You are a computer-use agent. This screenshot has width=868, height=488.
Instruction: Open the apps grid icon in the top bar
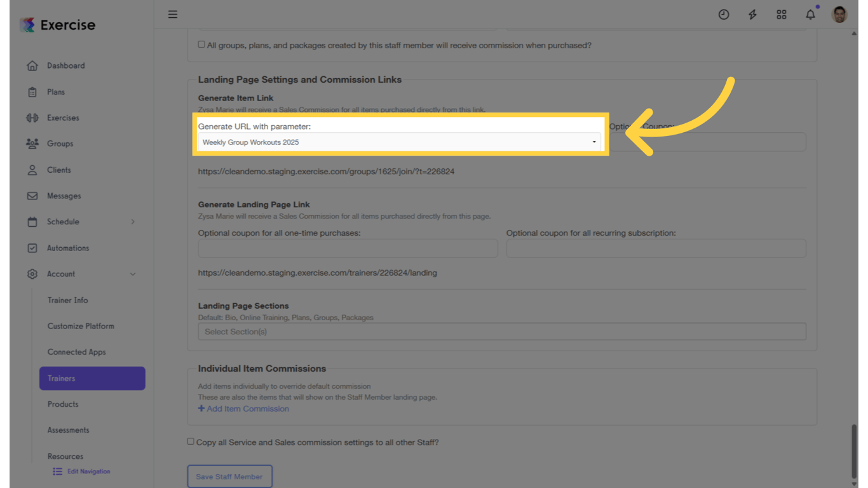[x=781, y=14]
